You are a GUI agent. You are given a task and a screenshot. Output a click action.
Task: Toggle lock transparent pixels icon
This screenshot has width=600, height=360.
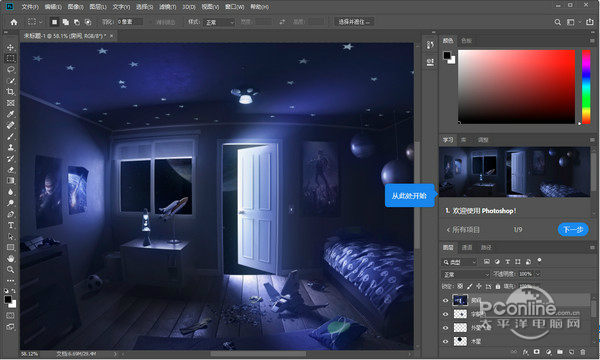point(460,286)
